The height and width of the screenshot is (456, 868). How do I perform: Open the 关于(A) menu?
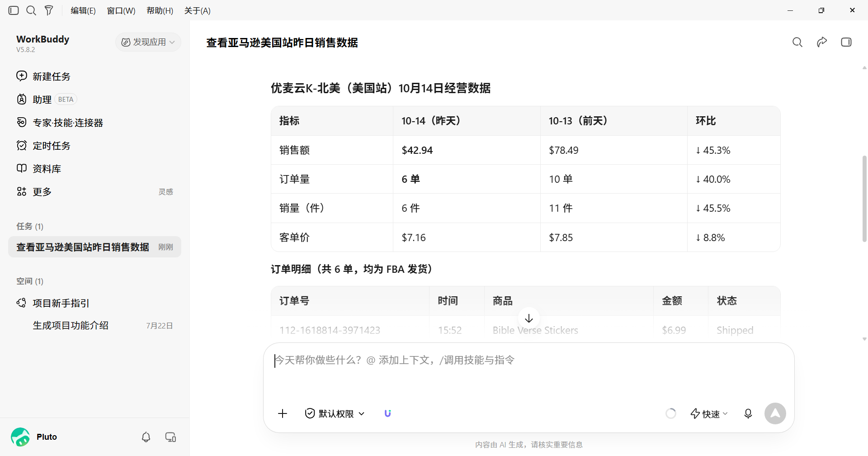[197, 10]
